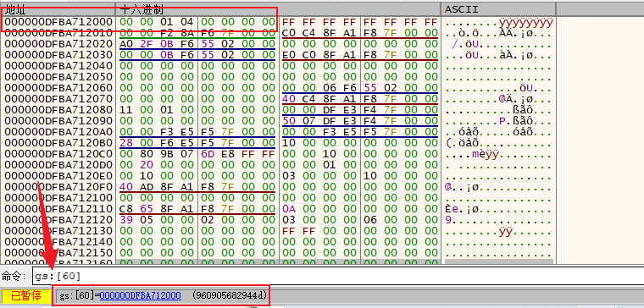Select address row 000000DFBA7120C0
644x308 pixels.
[x=58, y=155]
